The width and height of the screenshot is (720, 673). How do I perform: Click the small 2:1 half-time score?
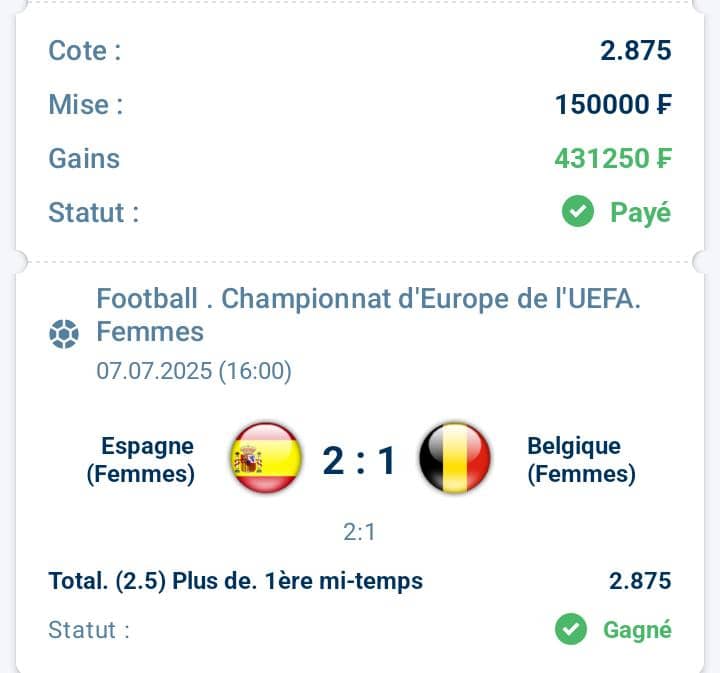(360, 532)
